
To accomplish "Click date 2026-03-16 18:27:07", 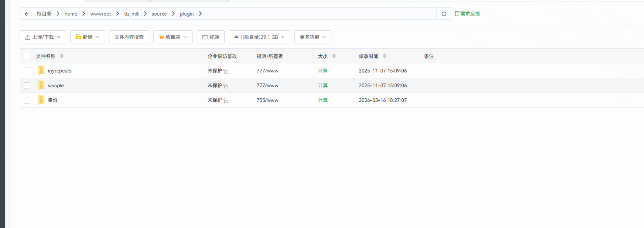I will (x=383, y=100).
